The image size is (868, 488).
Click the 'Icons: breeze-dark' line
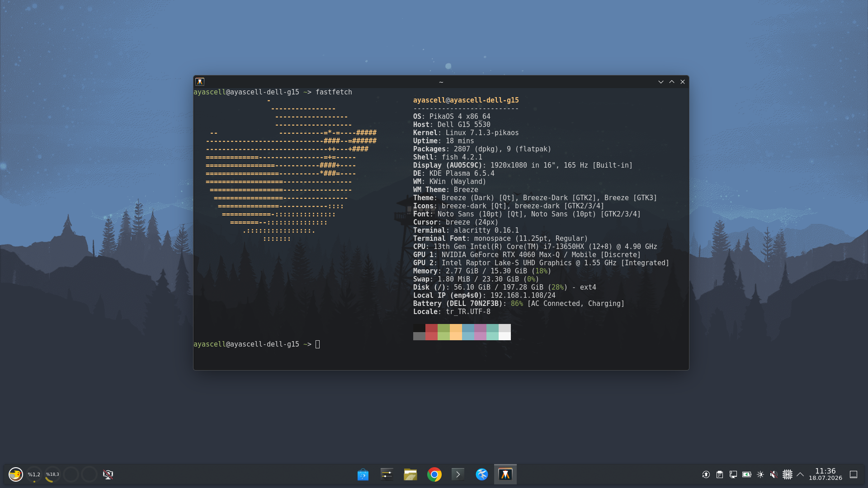coord(509,206)
